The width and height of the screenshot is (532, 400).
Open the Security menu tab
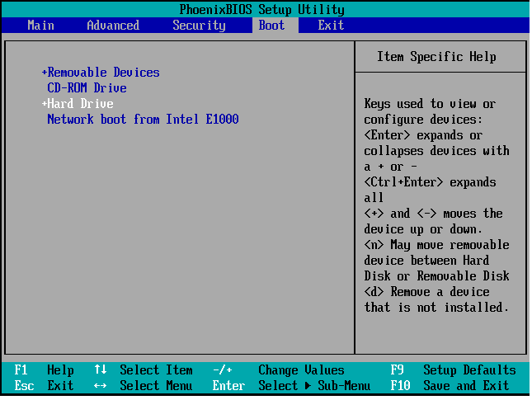click(x=199, y=26)
